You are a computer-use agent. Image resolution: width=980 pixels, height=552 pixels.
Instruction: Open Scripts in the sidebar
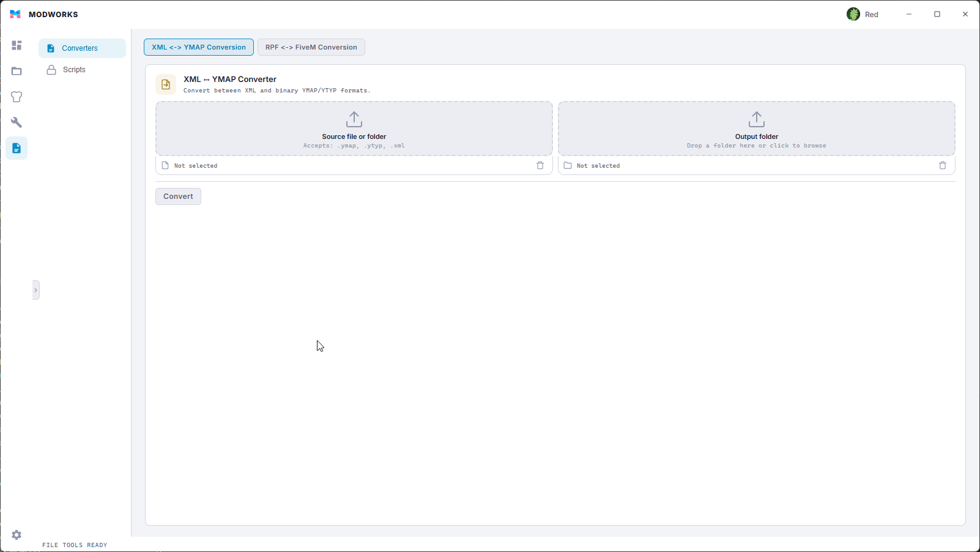(74, 70)
